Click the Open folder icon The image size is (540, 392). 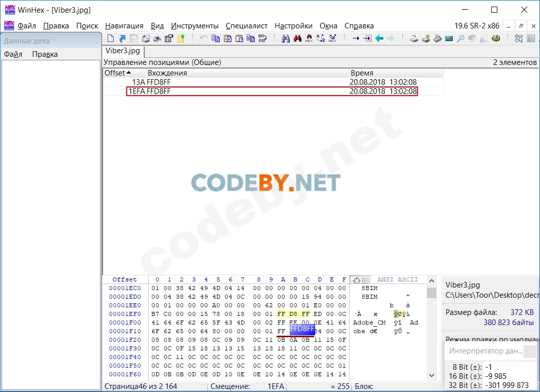pos(181,38)
